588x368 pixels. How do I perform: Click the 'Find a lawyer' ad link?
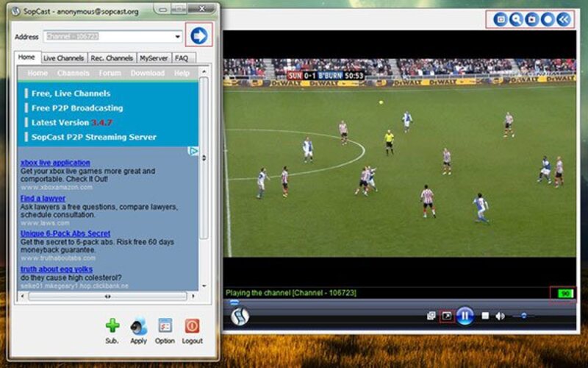[43, 198]
